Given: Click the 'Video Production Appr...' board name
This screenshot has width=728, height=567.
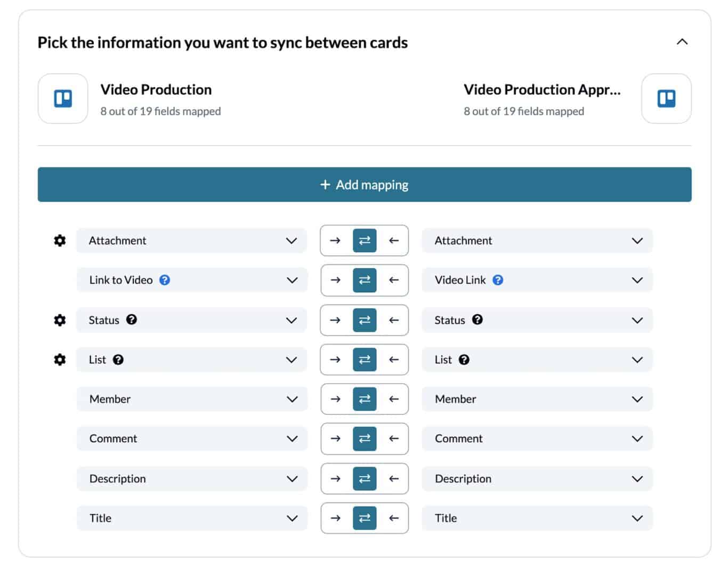Looking at the screenshot, I should [542, 90].
